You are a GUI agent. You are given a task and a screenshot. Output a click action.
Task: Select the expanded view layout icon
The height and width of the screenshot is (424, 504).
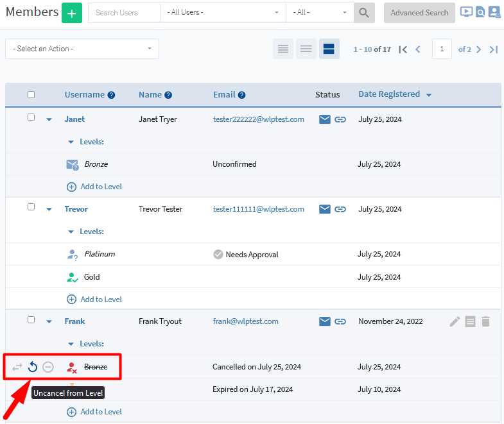[x=329, y=49]
